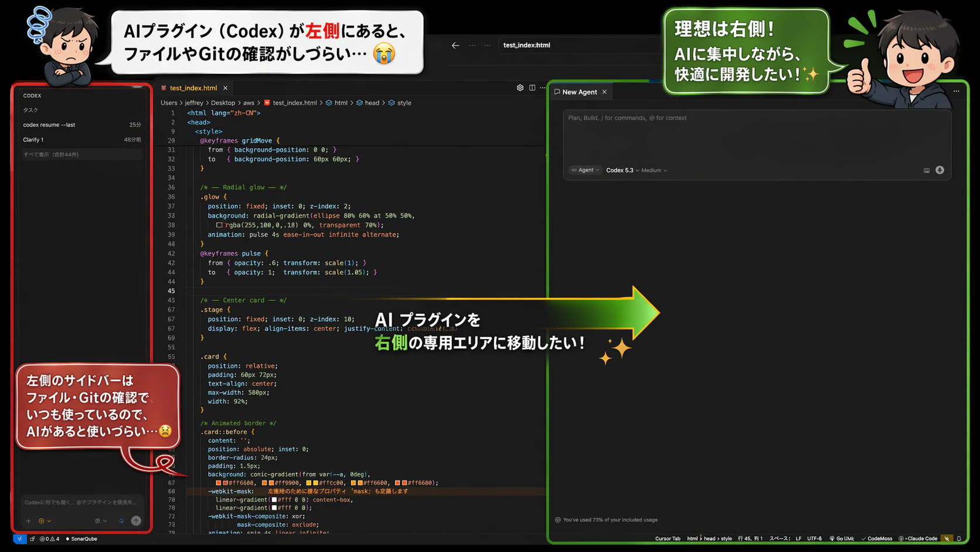Send the Codex message with the up-arrow button
Screen dimensions: 980x552
pos(136,521)
